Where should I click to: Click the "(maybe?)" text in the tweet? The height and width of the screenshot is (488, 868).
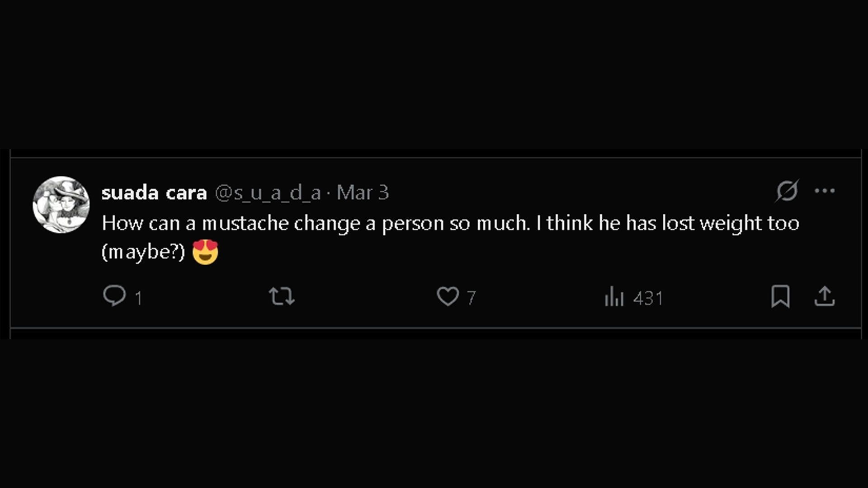coord(143,252)
